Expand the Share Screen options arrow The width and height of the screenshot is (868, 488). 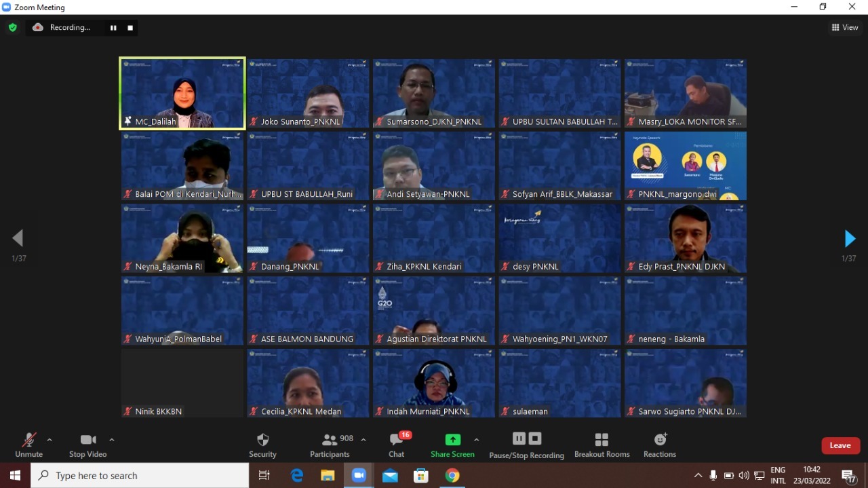[476, 440]
